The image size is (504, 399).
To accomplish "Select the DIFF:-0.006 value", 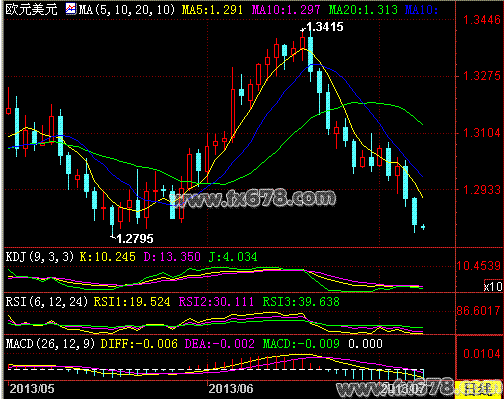I will 139,344.
